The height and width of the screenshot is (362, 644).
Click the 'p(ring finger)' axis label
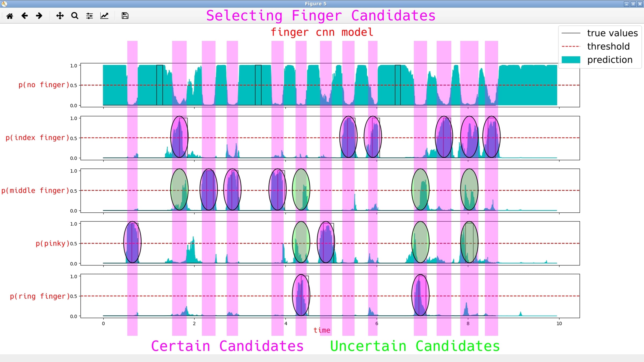click(40, 296)
